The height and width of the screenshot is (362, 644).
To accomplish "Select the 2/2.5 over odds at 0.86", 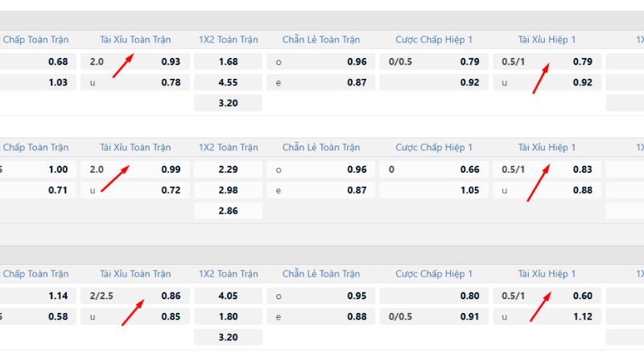I will pyautogui.click(x=170, y=296).
